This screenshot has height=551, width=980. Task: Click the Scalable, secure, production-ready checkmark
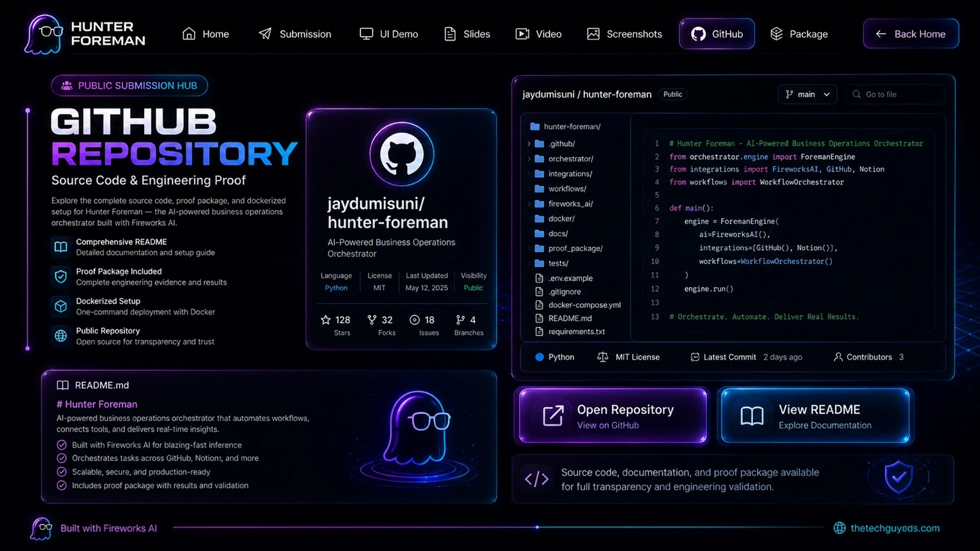coord(62,472)
